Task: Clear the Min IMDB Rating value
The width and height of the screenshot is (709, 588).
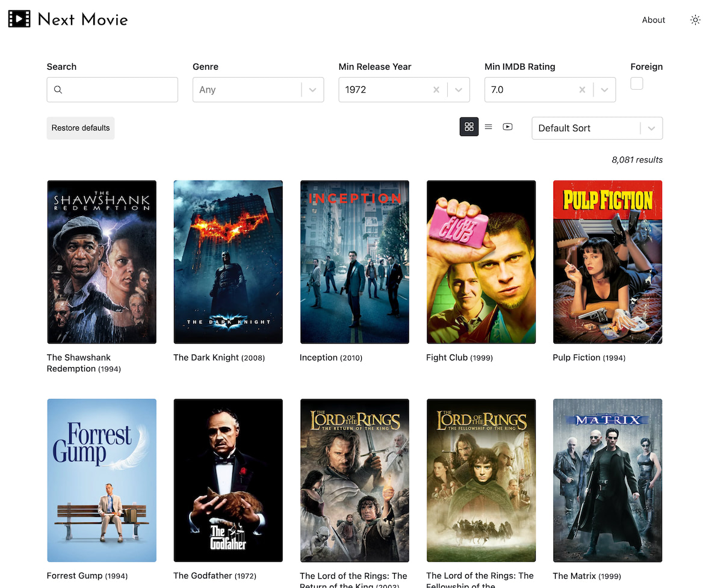Action: [x=582, y=90]
